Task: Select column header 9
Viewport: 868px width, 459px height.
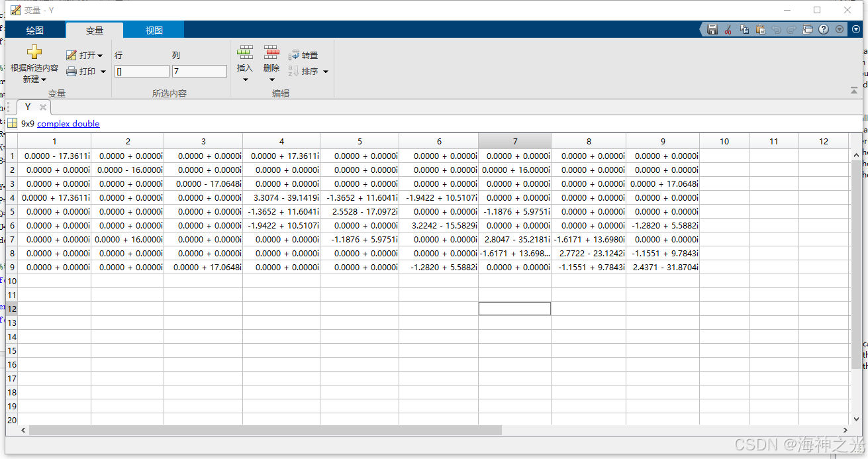Action: coord(663,141)
